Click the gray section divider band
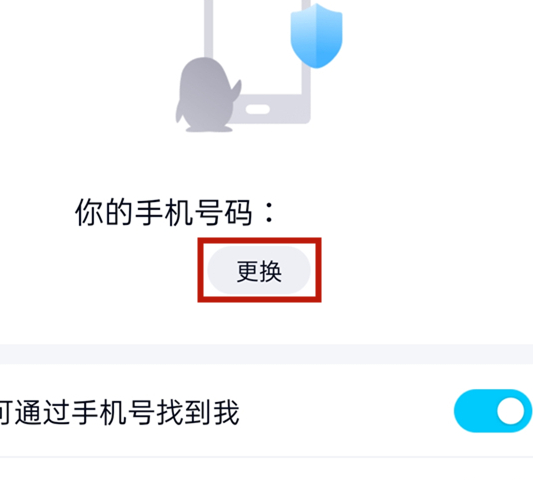 pos(266,354)
